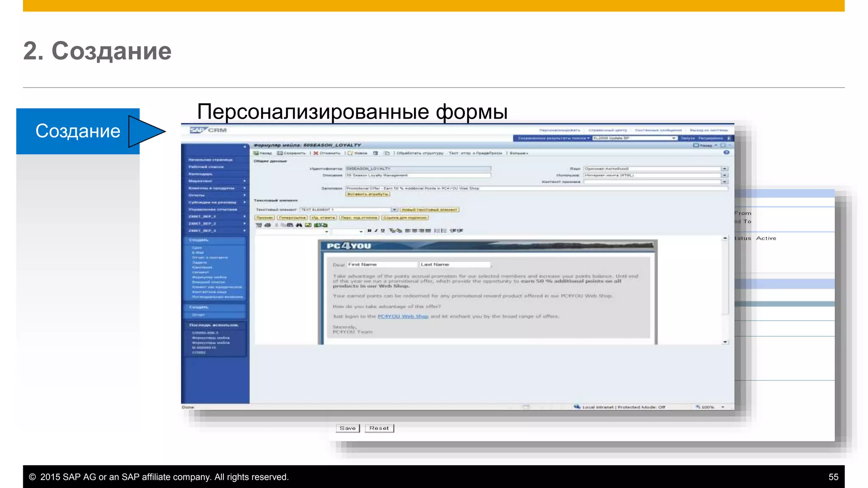Toggle Italic formatting in the editor
This screenshot has height=488, width=868.
pyautogui.click(x=376, y=230)
